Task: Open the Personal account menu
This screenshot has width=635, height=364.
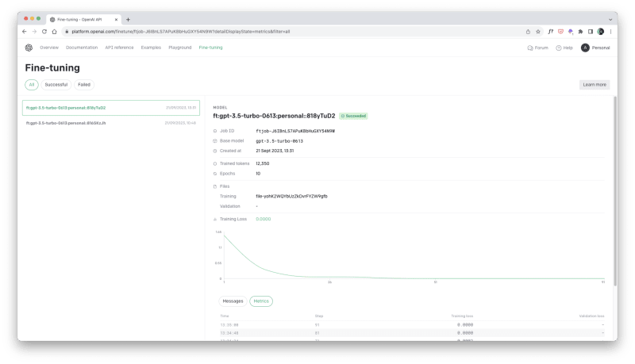Action: click(x=595, y=48)
